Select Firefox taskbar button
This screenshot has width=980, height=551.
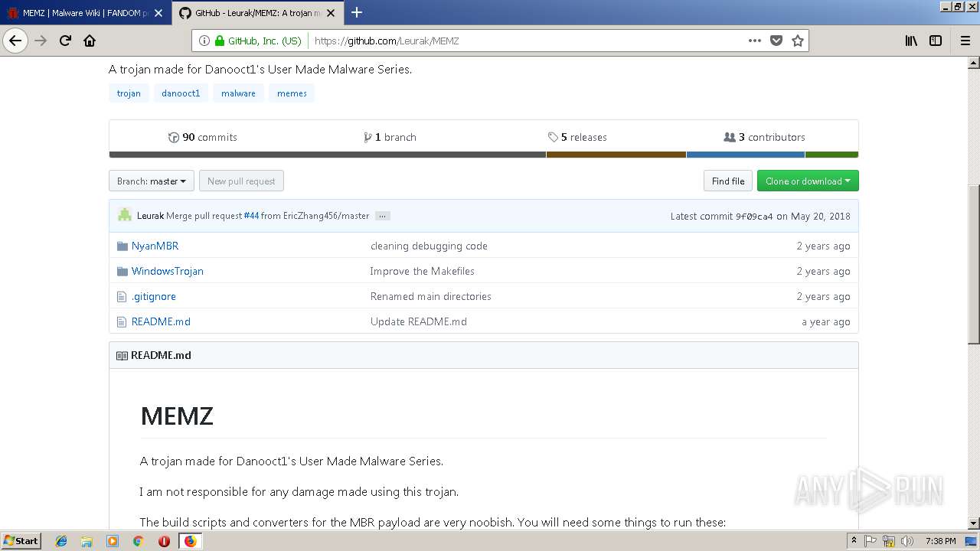coord(190,541)
